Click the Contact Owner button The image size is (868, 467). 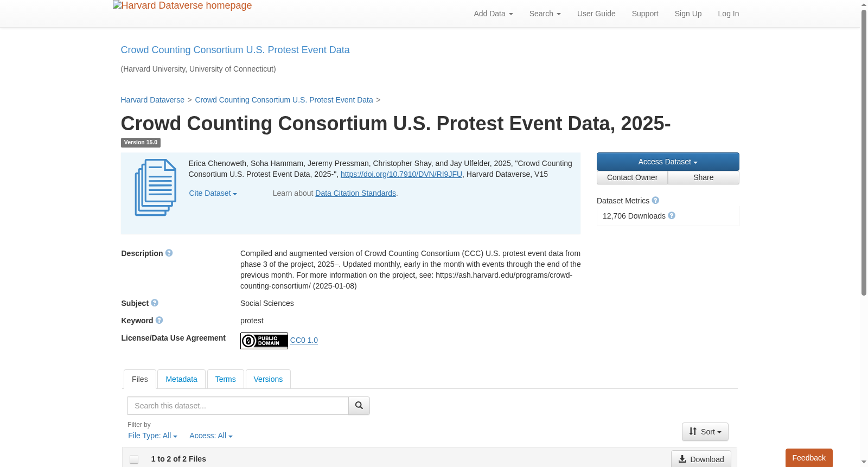[632, 178]
